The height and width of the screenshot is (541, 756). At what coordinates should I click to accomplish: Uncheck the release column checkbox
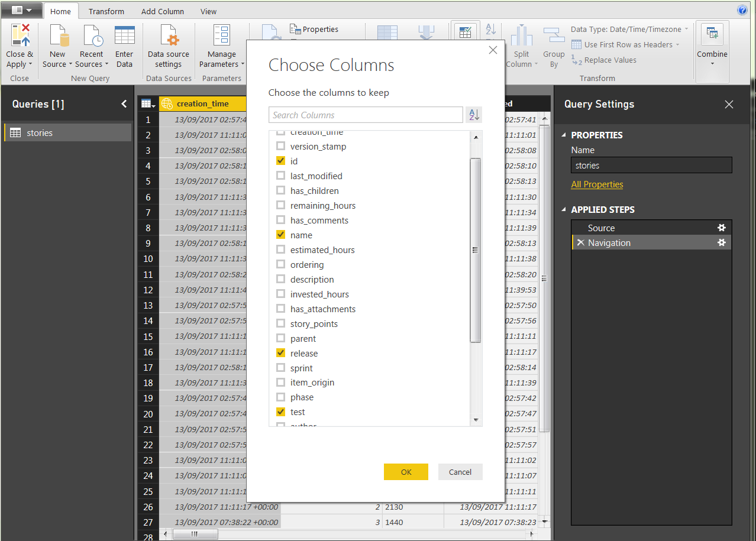[x=281, y=353]
